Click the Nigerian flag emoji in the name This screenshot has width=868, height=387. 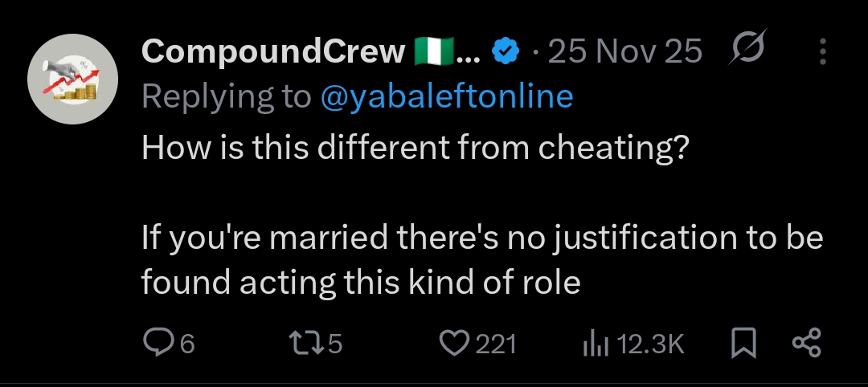pyautogui.click(x=435, y=52)
